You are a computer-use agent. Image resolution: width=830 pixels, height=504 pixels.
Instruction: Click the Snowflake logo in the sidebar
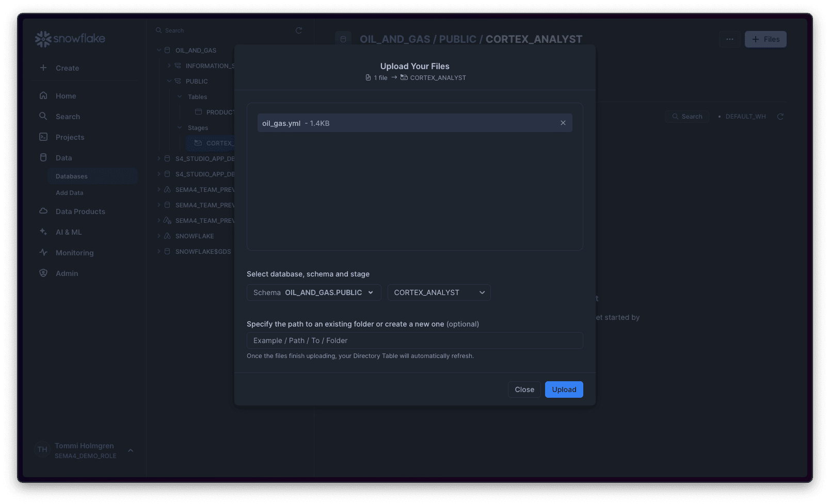(70, 38)
